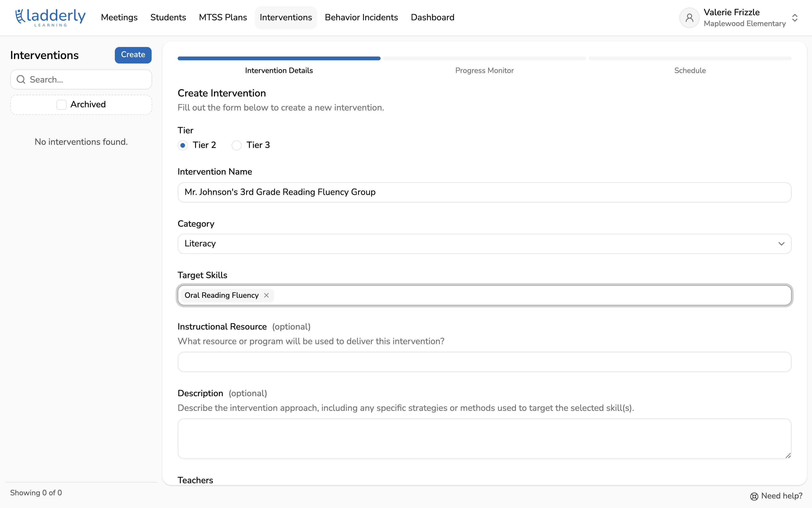Click the Description text area
812x508 pixels.
point(484,438)
